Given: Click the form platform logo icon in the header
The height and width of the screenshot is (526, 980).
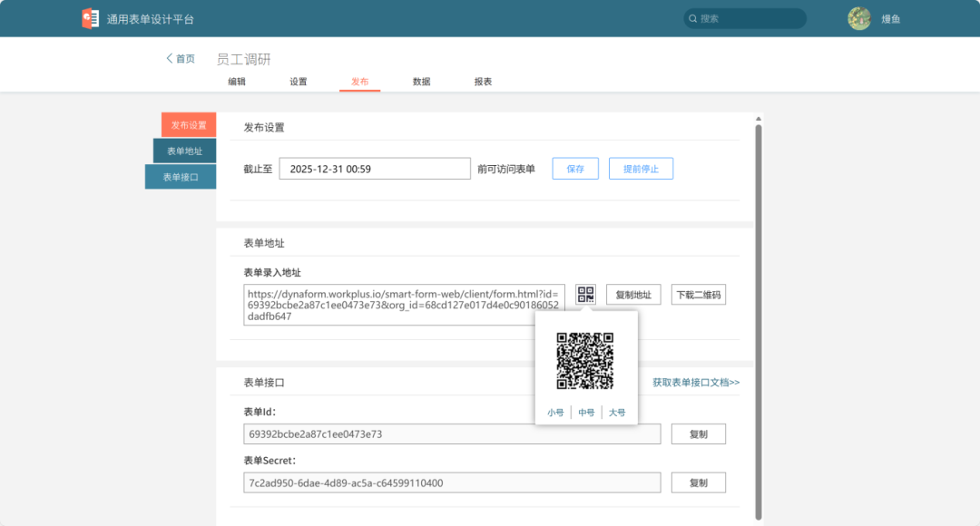Looking at the screenshot, I should pyautogui.click(x=90, y=17).
